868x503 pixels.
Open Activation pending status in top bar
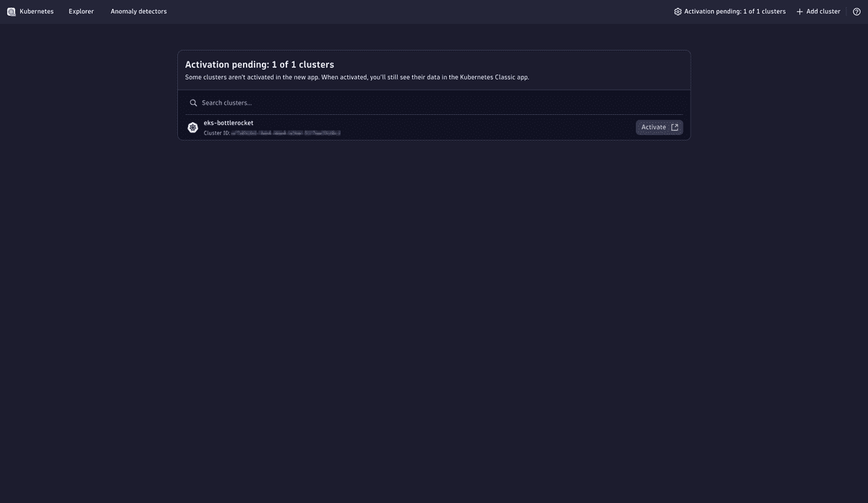[735, 12]
